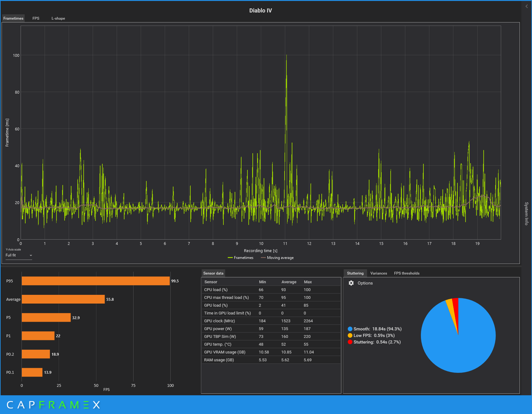Select the GPU TBP Sim (W) row
Image resolution: width=532 pixels, height=414 pixels.
pos(271,336)
